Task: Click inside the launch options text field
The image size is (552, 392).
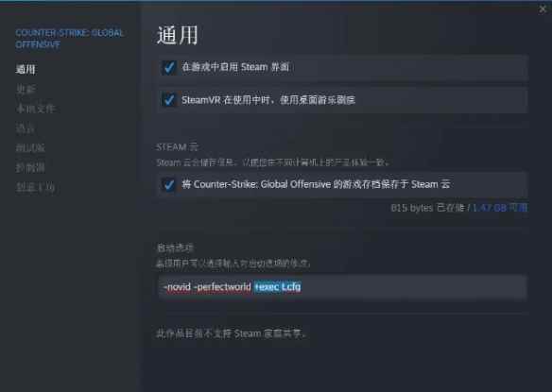Action: tap(342, 287)
